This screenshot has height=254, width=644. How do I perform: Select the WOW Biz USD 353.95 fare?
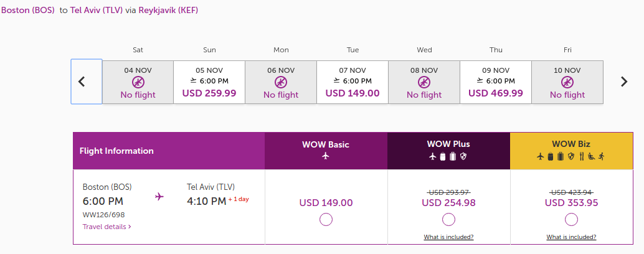point(571,219)
